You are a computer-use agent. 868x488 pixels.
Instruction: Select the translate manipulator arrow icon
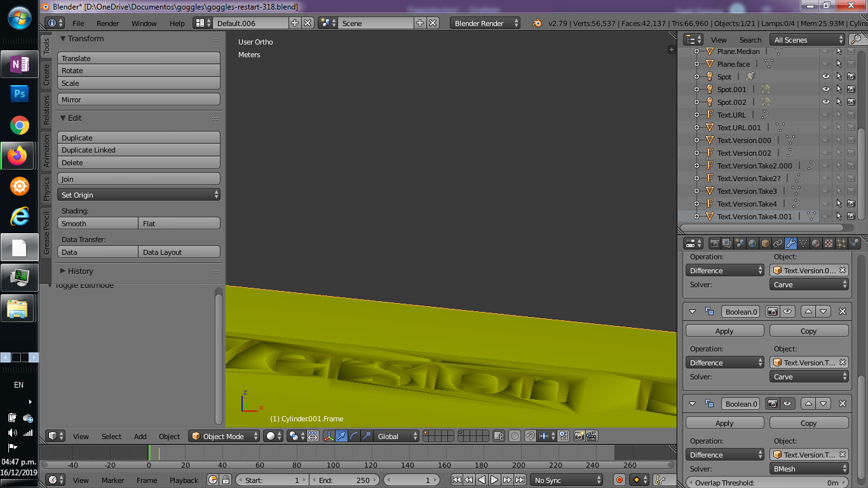point(342,437)
